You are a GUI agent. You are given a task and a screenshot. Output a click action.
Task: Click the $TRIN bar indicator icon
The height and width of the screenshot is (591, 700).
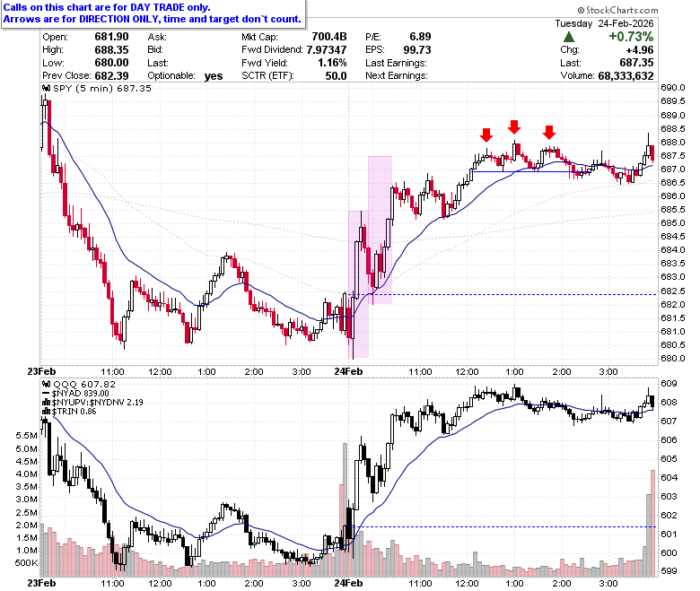pos(46,412)
